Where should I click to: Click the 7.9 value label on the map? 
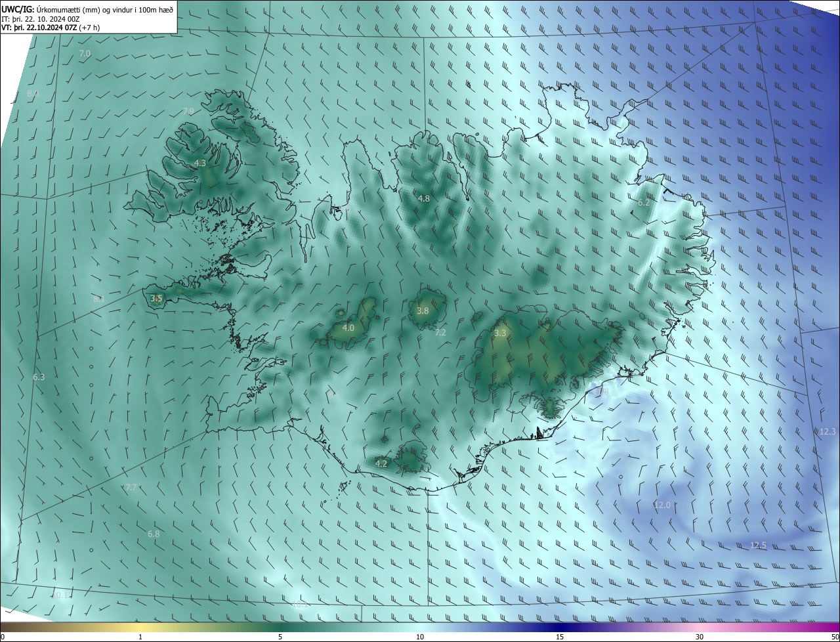click(188, 112)
